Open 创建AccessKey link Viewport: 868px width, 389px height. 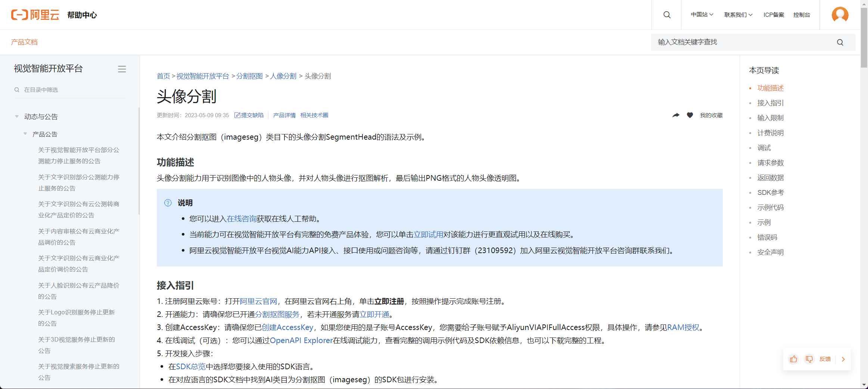(x=287, y=327)
